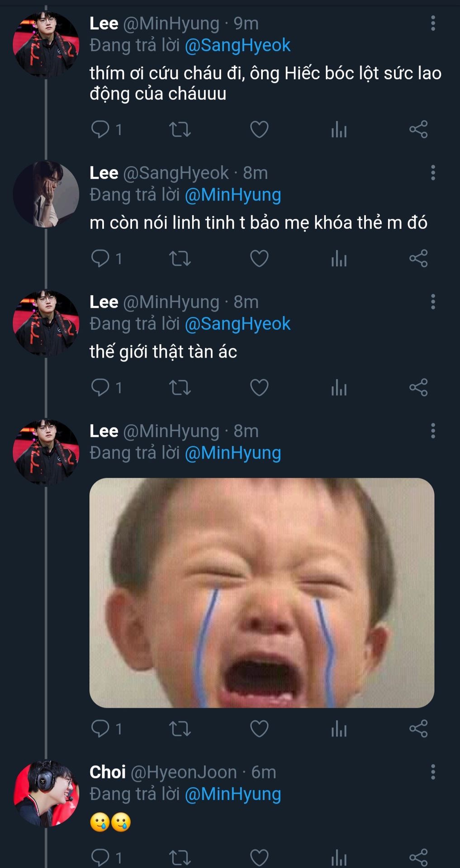
Task: Reply to the "thím ơi cứu cháu đi" tweet
Action: coord(100,129)
